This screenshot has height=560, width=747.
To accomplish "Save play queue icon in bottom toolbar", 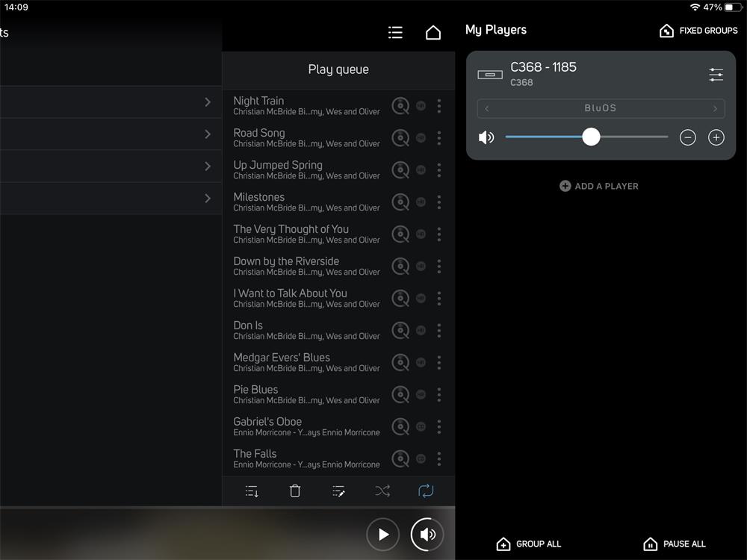I will tap(252, 491).
